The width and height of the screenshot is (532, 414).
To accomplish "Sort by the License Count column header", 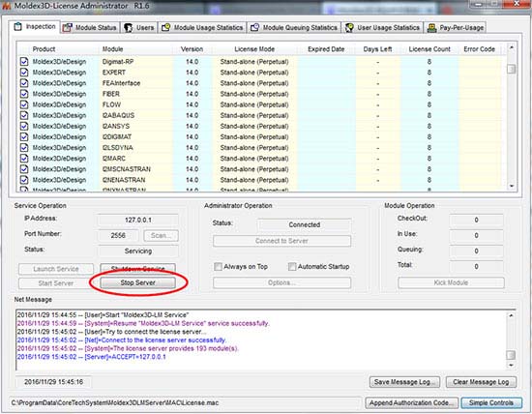I will point(429,49).
